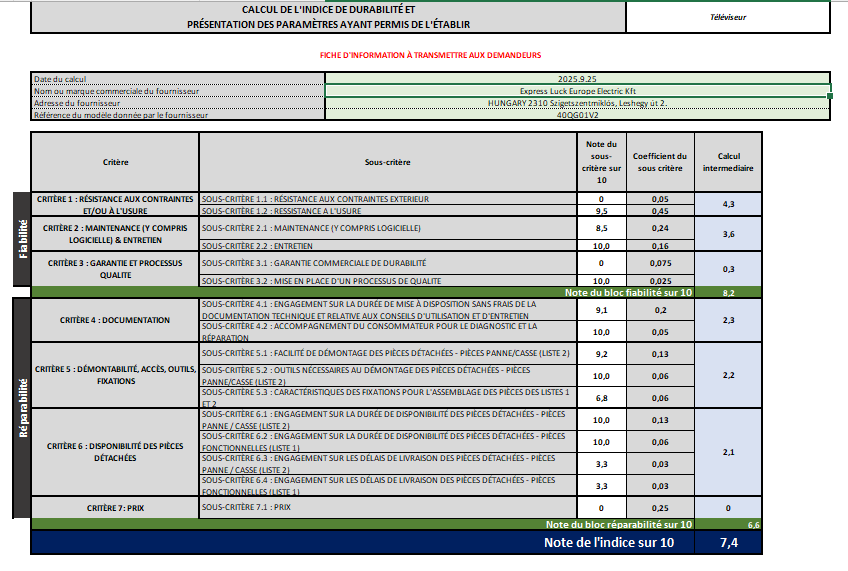Select the "Sous-critère" column header cell
Screen dimensions: 848x571
pyautogui.click(x=388, y=162)
